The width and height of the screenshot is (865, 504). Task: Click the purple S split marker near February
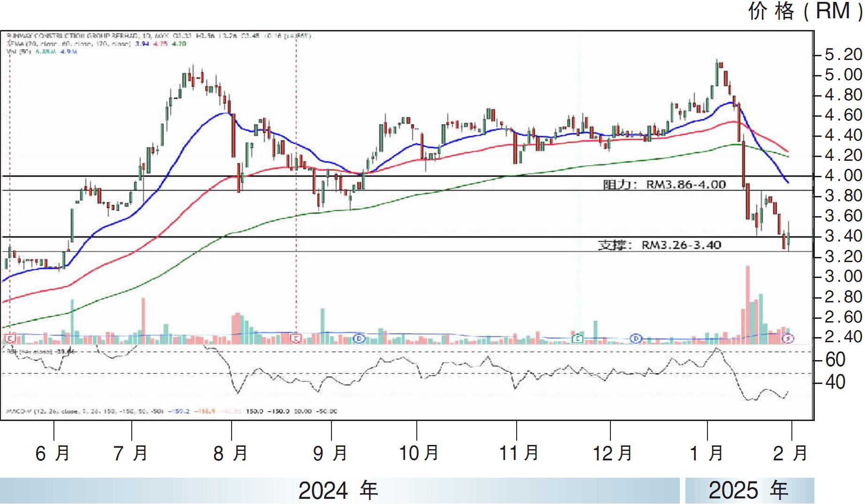pyautogui.click(x=788, y=338)
